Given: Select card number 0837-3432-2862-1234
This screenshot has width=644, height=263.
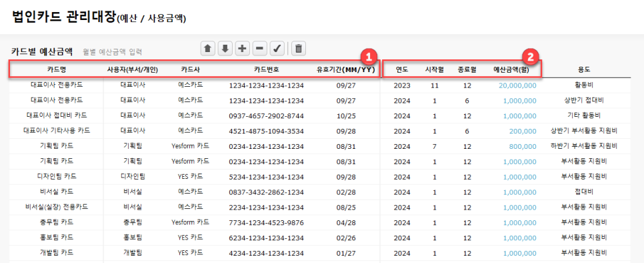Looking at the screenshot, I should [x=266, y=192].
